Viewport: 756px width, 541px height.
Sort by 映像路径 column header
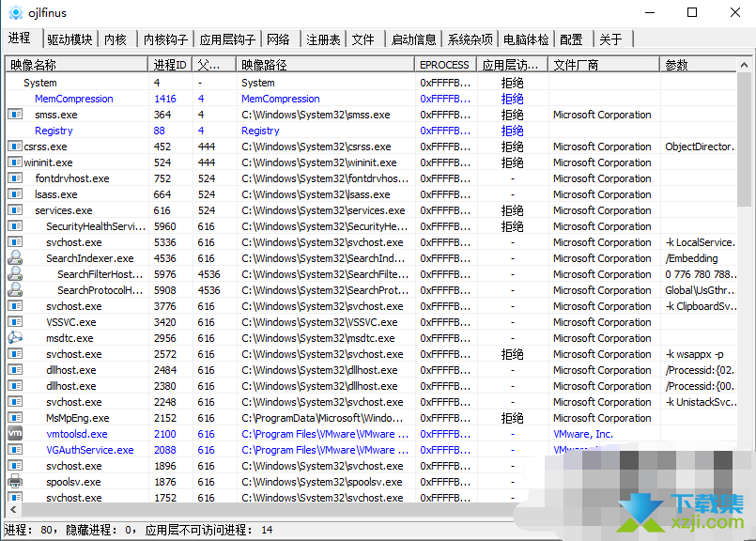325,65
